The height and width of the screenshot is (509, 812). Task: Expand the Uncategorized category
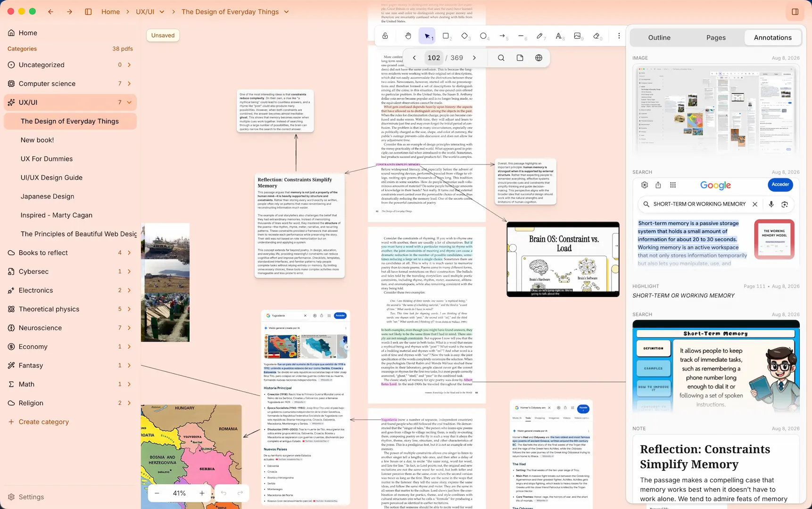click(129, 65)
